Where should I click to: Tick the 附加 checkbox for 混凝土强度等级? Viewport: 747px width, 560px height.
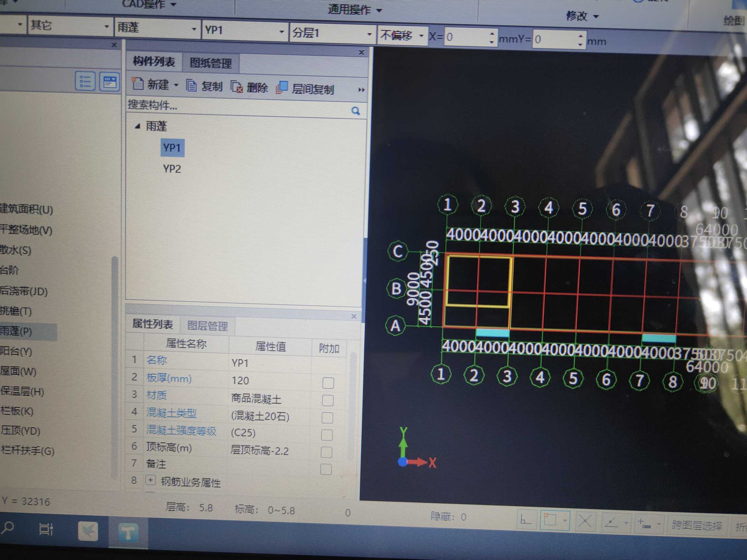[327, 435]
